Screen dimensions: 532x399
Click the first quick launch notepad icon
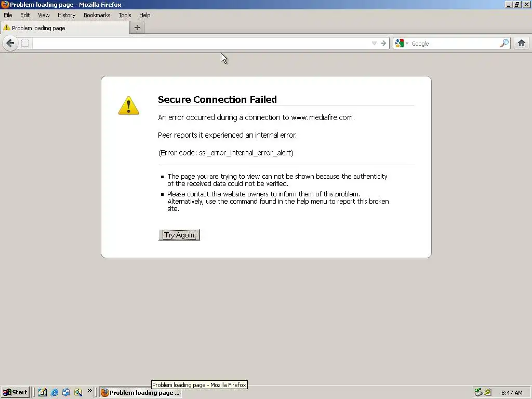pos(43,393)
